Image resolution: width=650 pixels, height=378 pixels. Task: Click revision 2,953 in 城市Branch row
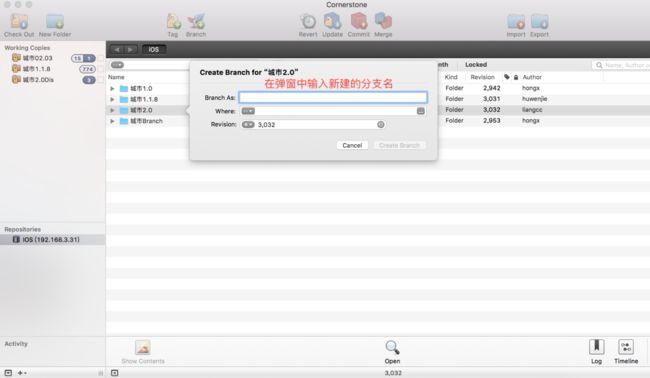click(x=492, y=120)
